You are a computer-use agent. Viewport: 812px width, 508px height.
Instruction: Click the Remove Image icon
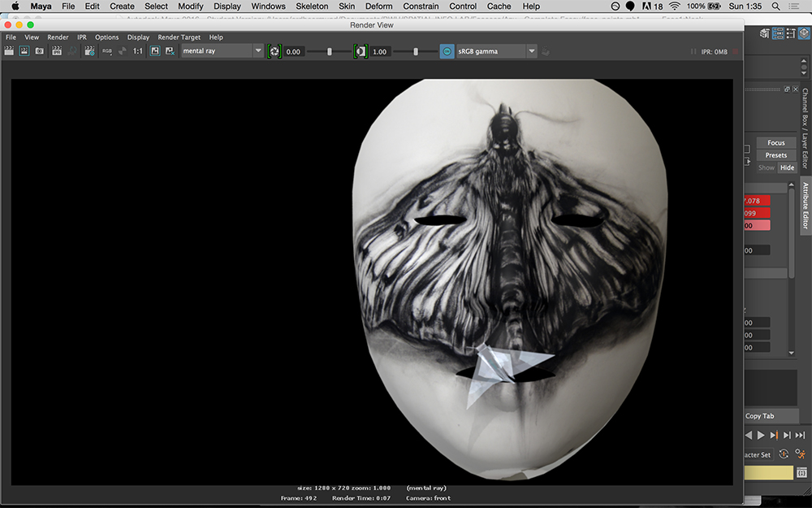tap(170, 51)
